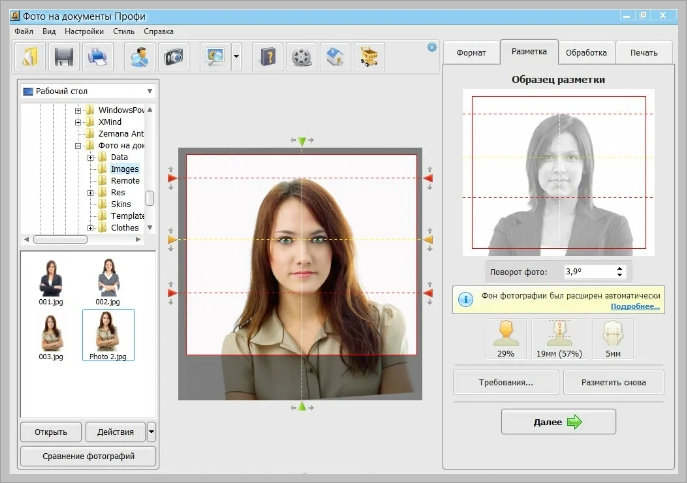Expand the Clothes folder node

[x=90, y=228]
